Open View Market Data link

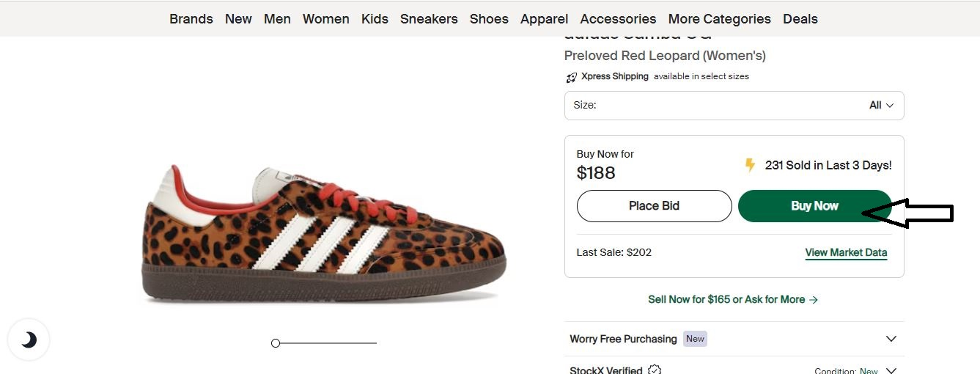click(x=846, y=252)
